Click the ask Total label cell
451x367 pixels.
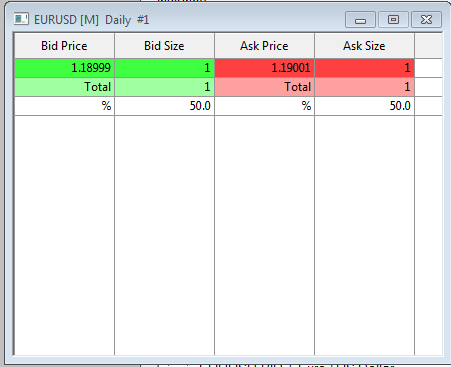click(264, 87)
